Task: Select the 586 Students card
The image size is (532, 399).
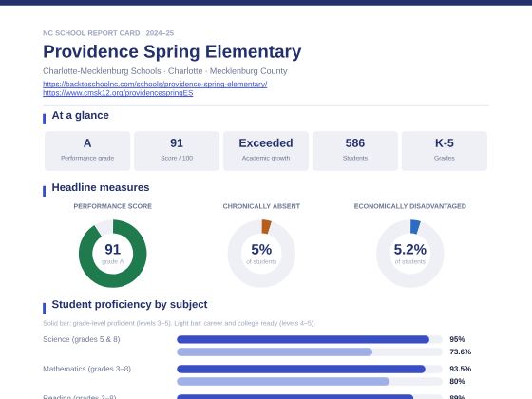Action: coord(355,151)
